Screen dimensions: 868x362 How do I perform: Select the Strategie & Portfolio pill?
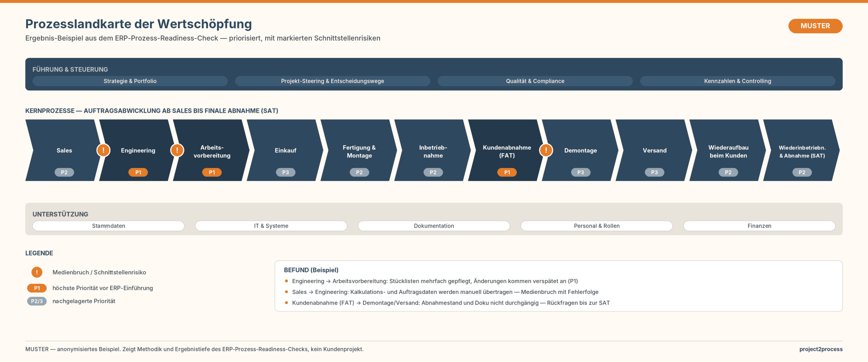(x=130, y=81)
